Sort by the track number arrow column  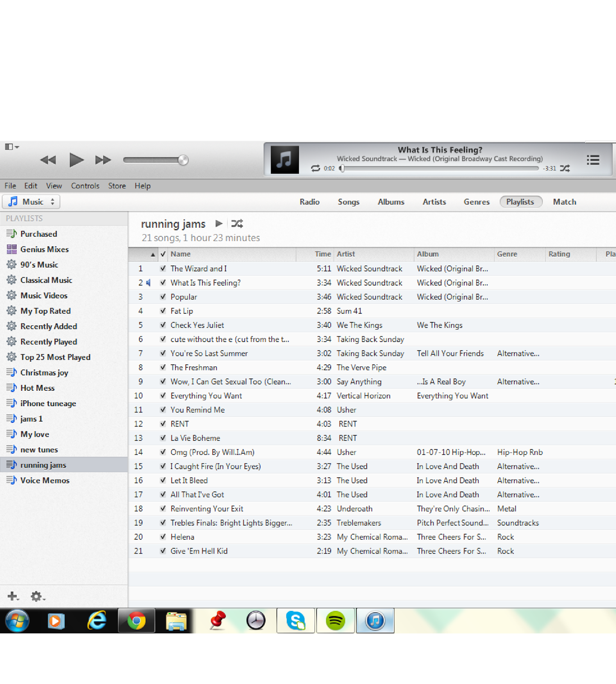(x=144, y=254)
